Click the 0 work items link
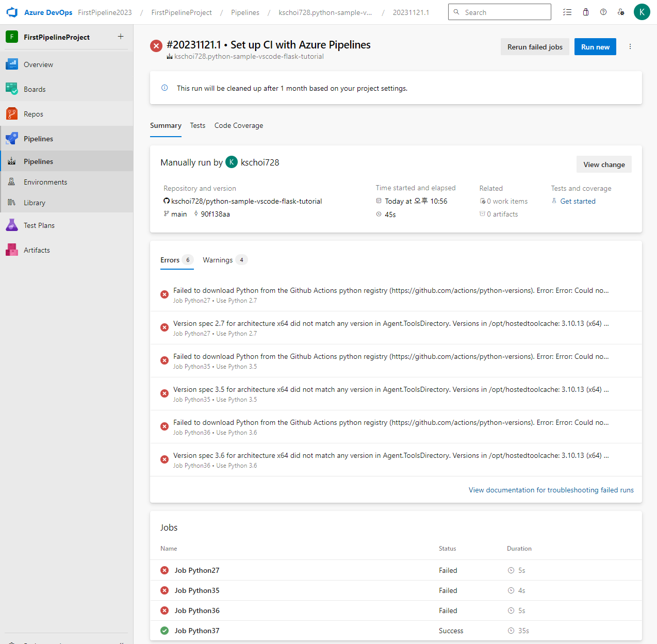 point(507,201)
